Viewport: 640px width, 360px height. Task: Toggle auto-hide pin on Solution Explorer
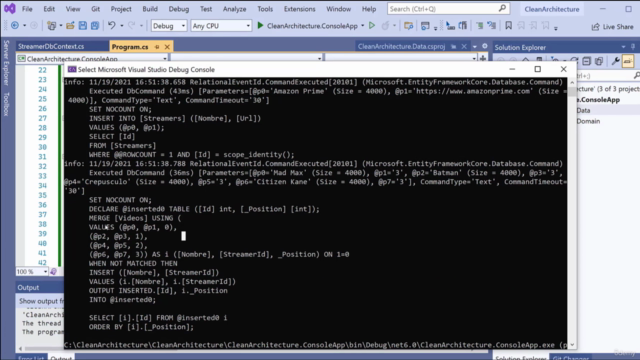tap(633, 47)
